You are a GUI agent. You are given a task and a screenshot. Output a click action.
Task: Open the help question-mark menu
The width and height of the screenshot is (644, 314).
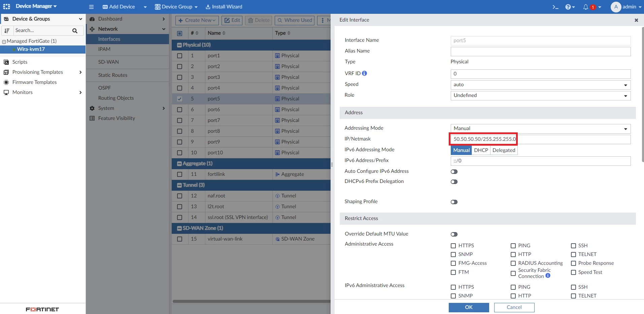coord(570,7)
